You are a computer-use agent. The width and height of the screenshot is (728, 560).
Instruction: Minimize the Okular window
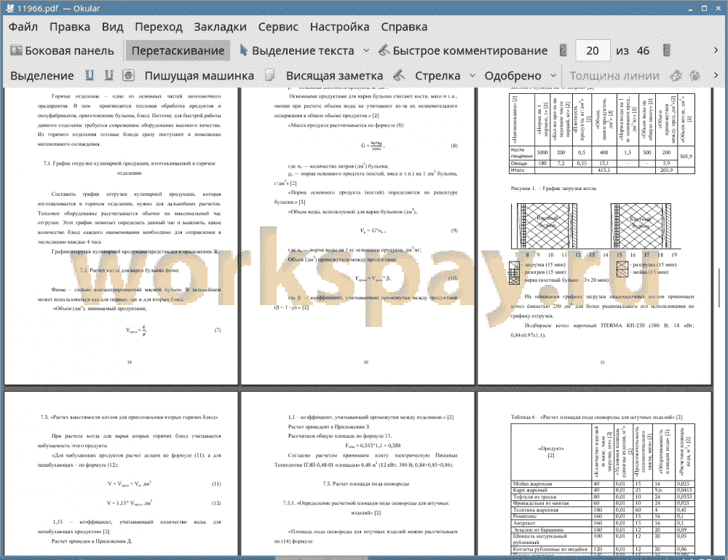pyautogui.click(x=691, y=8)
